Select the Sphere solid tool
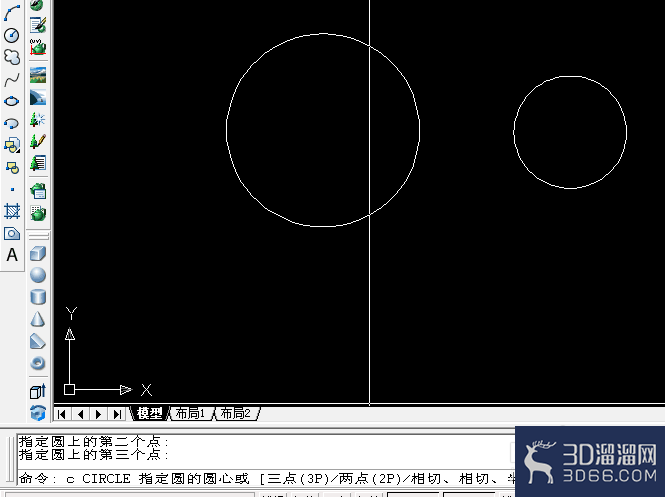The width and height of the screenshot is (665, 497). click(38, 275)
